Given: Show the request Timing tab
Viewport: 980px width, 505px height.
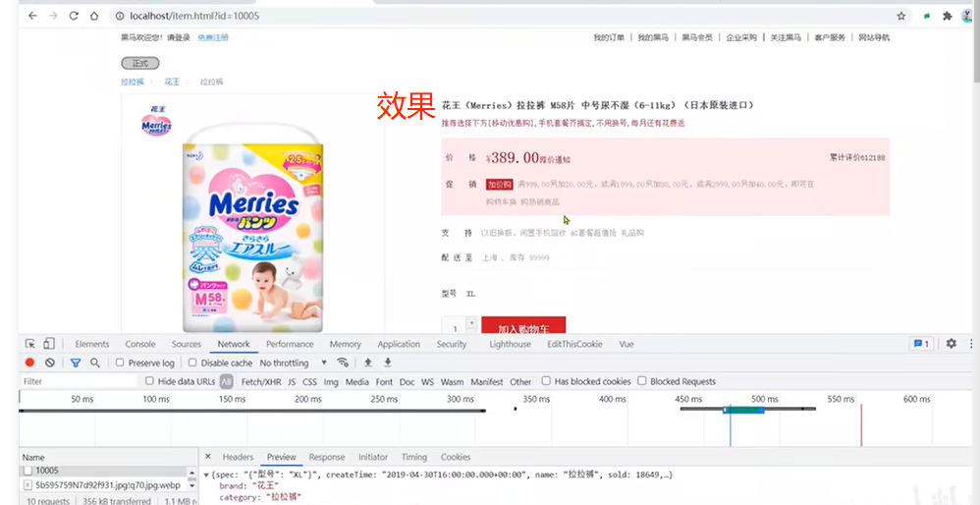Looking at the screenshot, I should pos(413,457).
